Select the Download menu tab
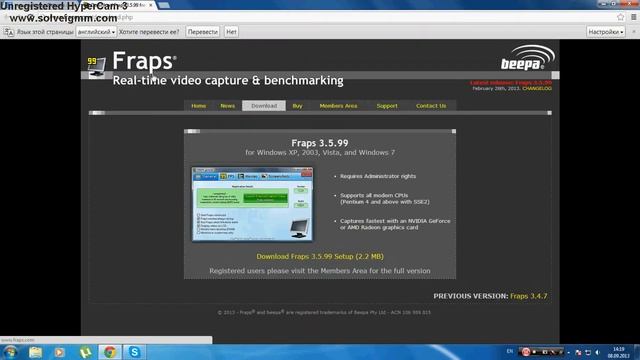This screenshot has width=640, height=360. [264, 106]
